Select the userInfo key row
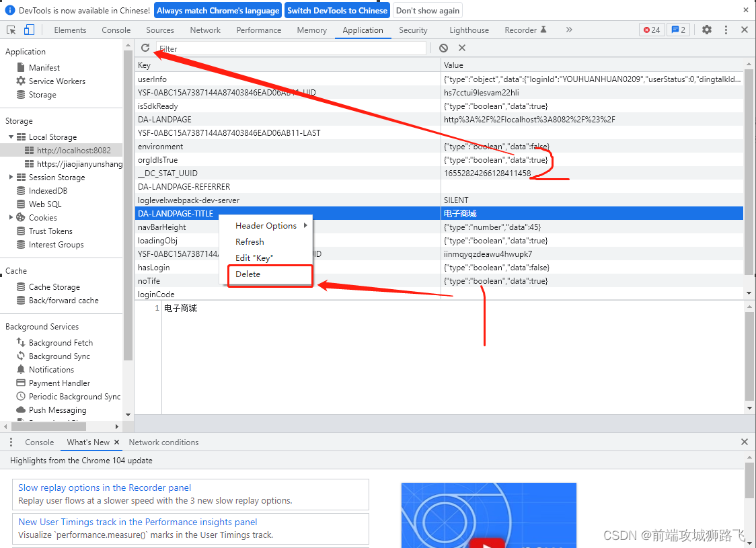This screenshot has width=756, height=548. (x=439, y=79)
